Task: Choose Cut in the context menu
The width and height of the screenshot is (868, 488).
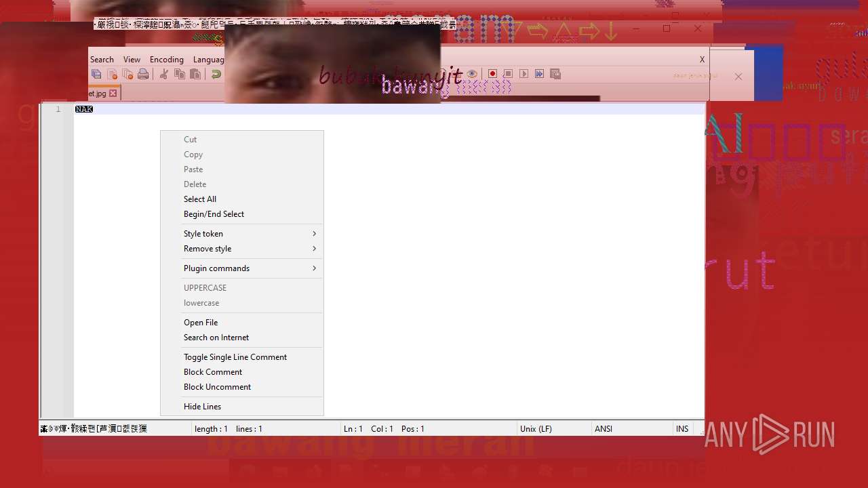Action: pyautogui.click(x=242, y=140)
